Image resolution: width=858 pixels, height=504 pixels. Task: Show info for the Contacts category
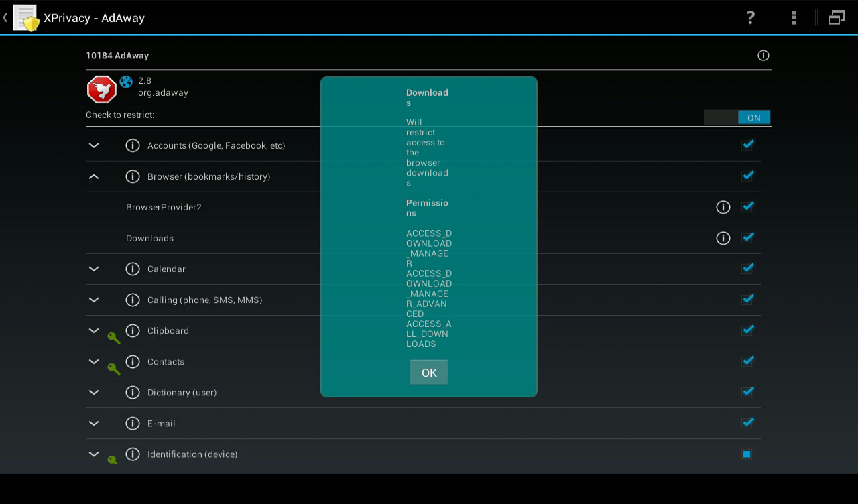point(133,361)
